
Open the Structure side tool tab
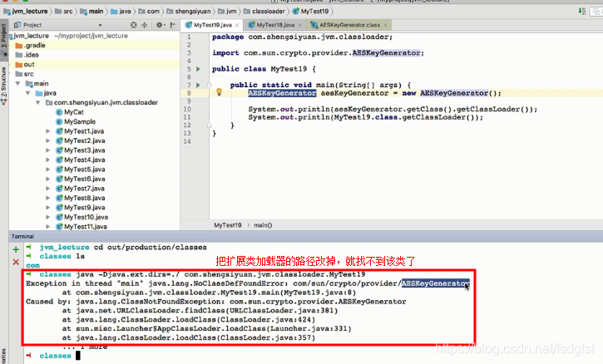click(4, 82)
